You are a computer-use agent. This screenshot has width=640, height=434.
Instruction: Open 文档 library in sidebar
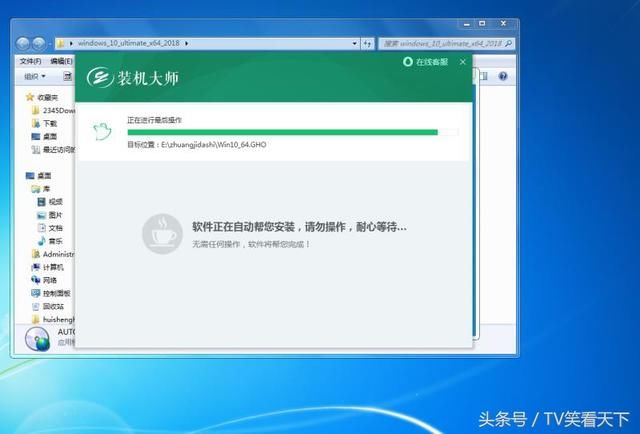pos(50,228)
